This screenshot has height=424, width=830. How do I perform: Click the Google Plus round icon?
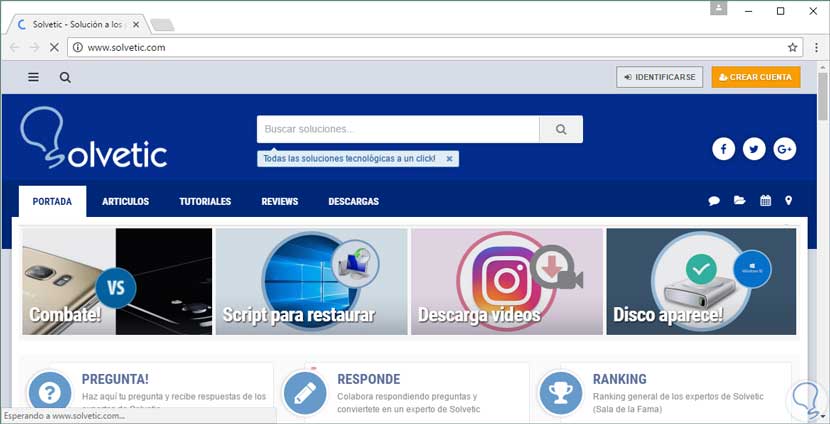coord(784,149)
